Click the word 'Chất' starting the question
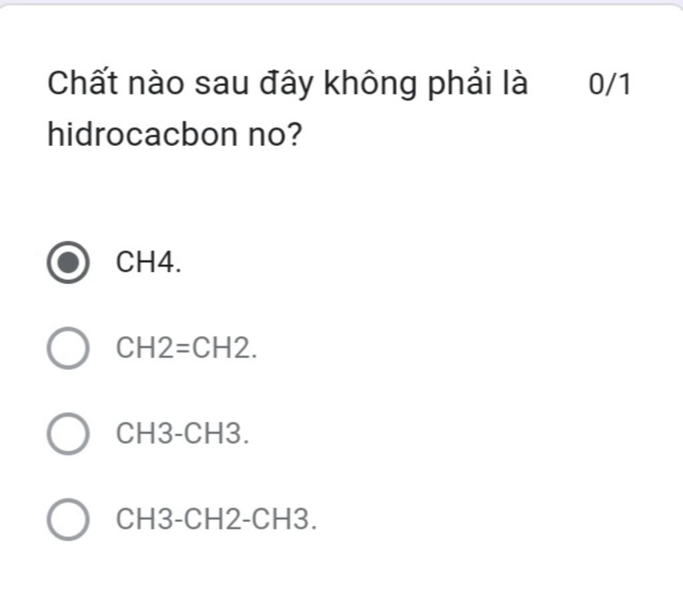This screenshot has height=616, width=683. (x=82, y=83)
